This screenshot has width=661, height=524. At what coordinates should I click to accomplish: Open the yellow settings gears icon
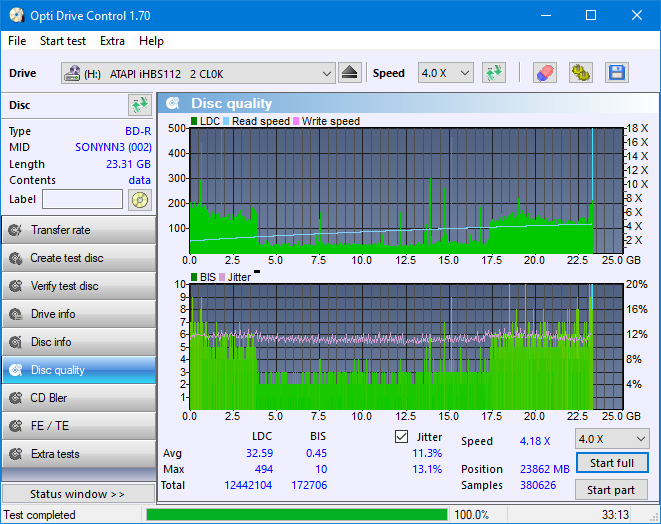point(580,73)
